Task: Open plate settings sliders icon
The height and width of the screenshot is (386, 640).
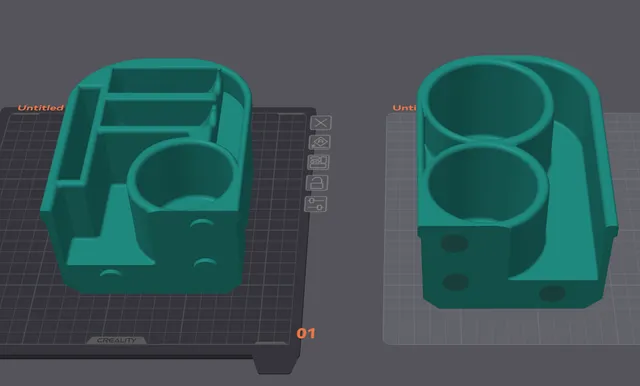Action: click(316, 204)
